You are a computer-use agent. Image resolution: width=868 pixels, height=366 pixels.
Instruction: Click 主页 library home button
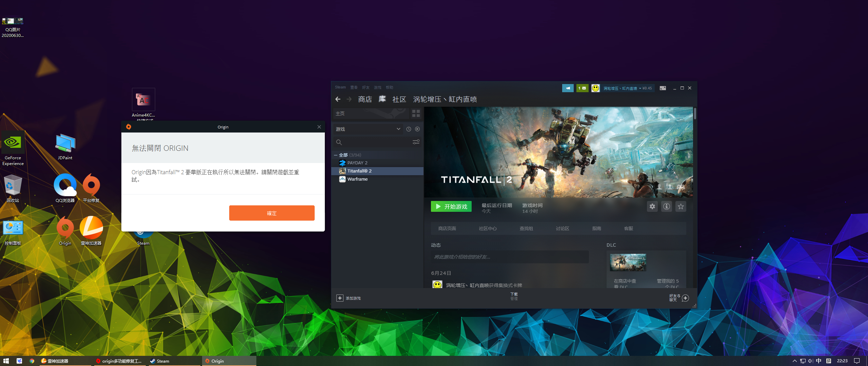point(371,114)
